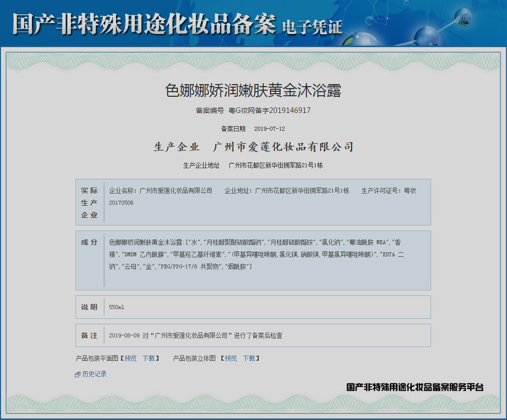Click the 备案编号 label
507x420 pixels.
coord(210,110)
